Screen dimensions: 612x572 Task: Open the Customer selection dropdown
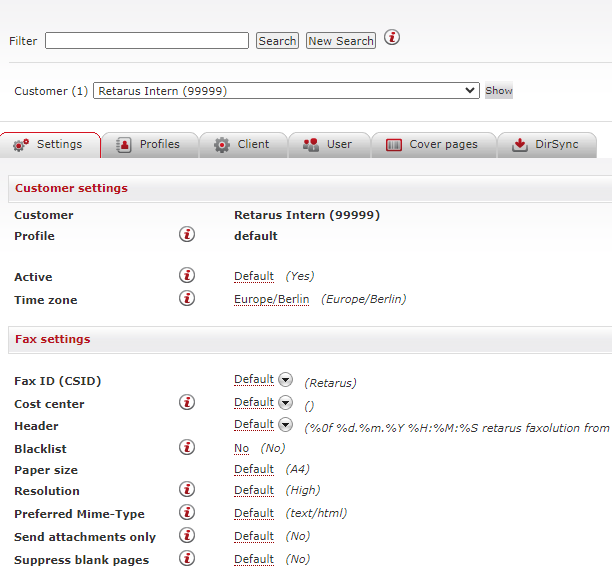(286, 91)
